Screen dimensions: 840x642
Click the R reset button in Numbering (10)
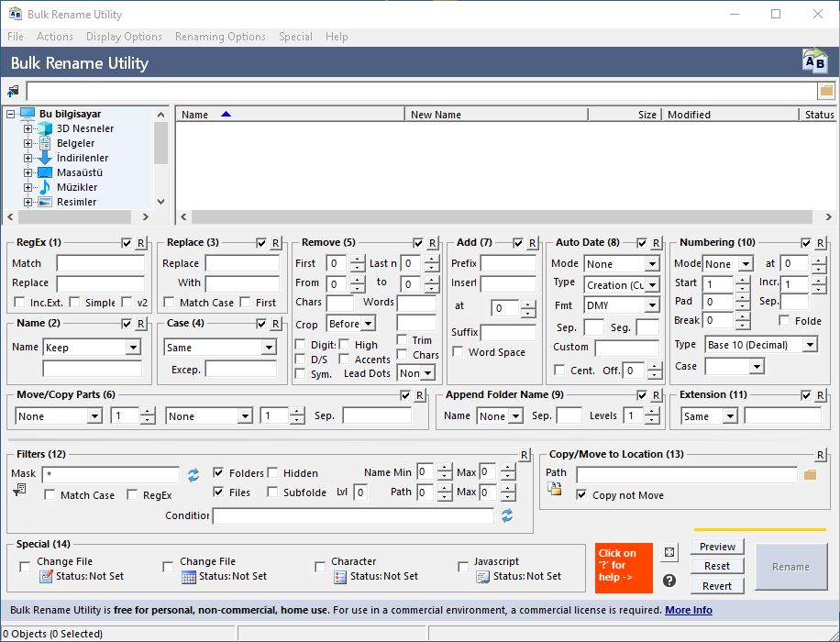820,243
